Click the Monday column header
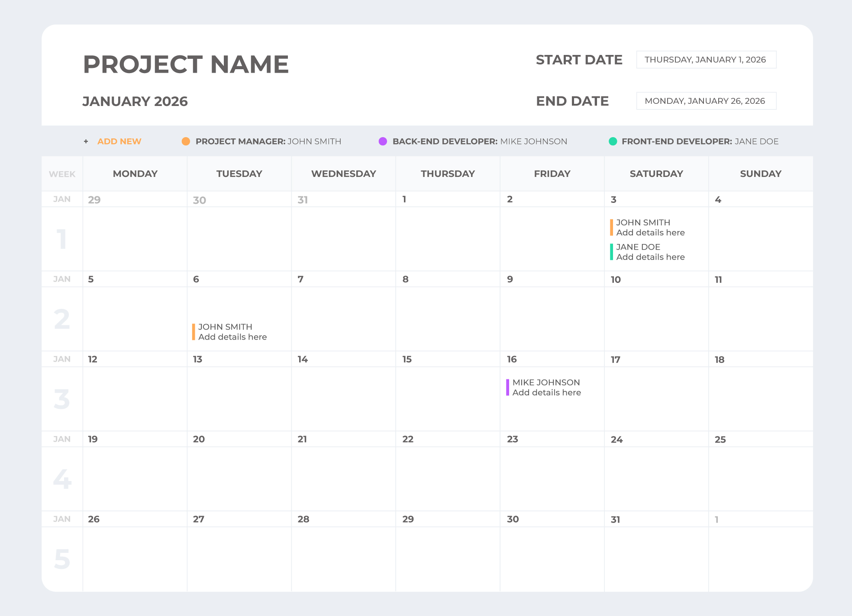852x616 pixels. pyautogui.click(x=135, y=174)
